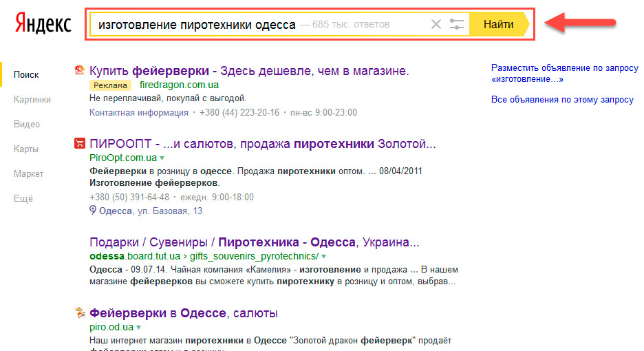
Task: Click the Реклама ad label
Action: pos(110,85)
